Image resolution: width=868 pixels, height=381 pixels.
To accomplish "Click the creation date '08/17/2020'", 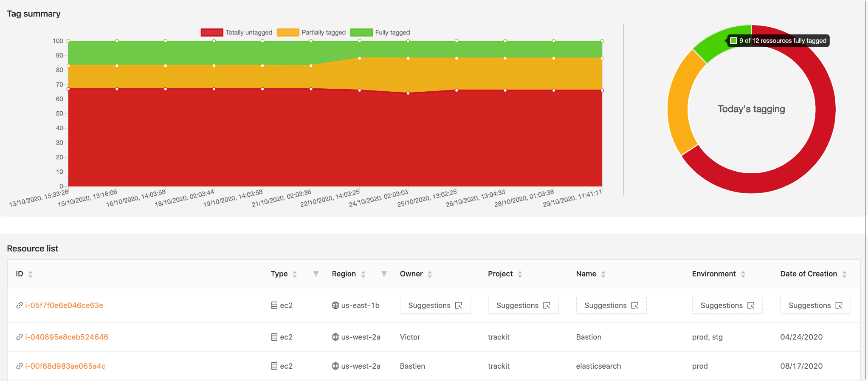I will tap(801, 366).
